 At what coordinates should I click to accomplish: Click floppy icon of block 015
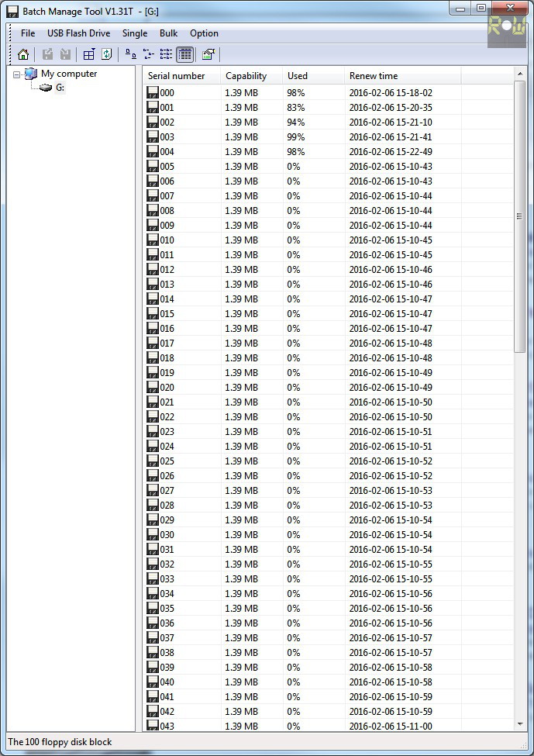coord(153,313)
